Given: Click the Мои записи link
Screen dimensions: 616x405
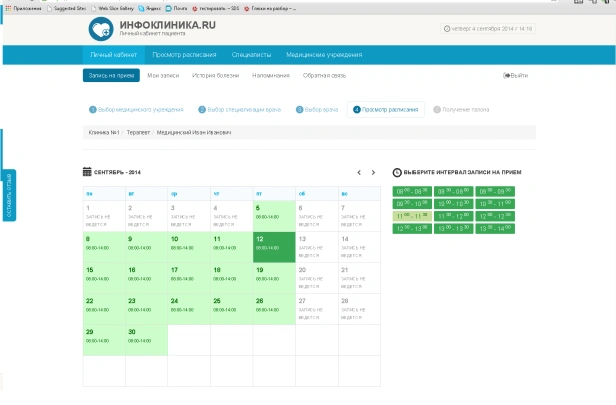Looking at the screenshot, I should point(161,75).
